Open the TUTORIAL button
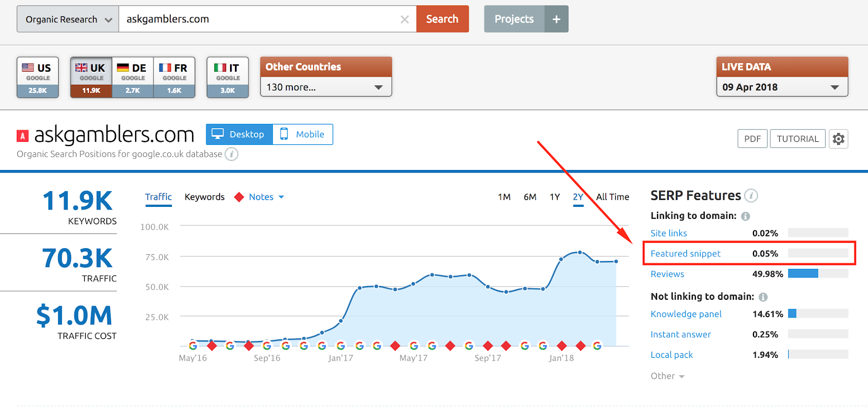Screen dimensions: 868x410 click(x=797, y=139)
